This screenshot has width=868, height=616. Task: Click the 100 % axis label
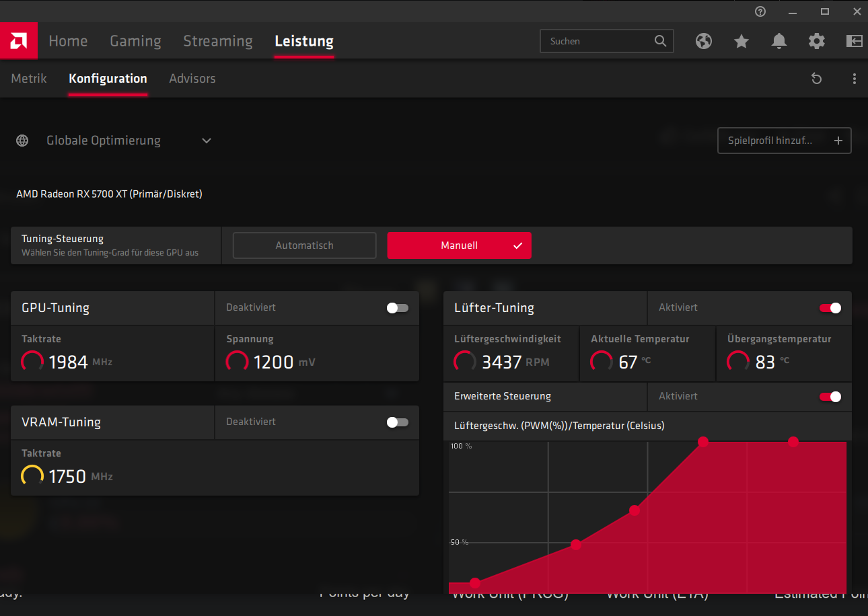point(461,446)
